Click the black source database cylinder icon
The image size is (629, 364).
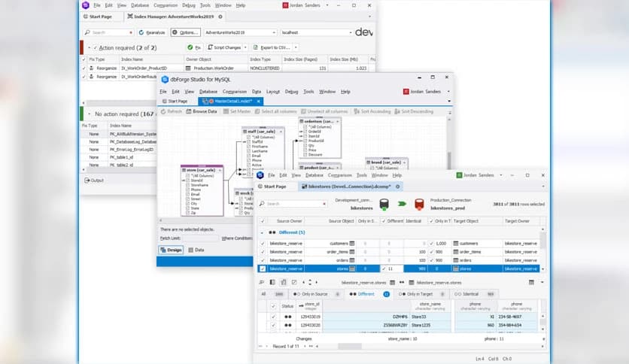pos(384,204)
